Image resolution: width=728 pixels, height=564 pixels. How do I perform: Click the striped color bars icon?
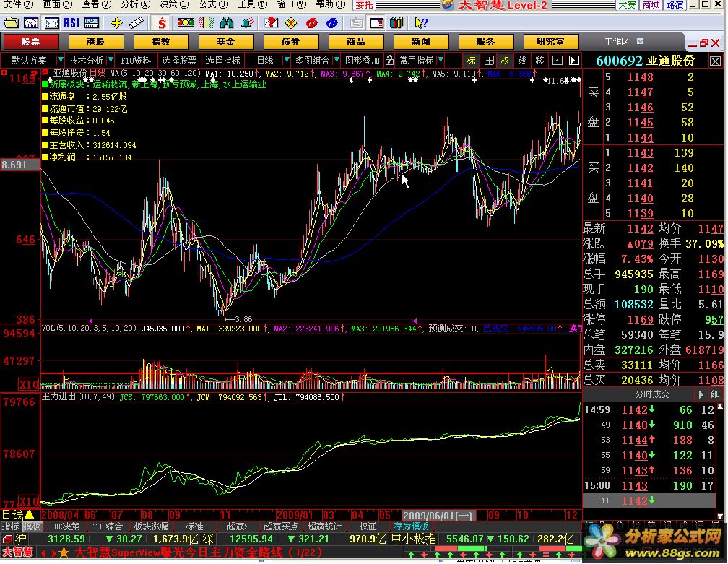tap(206, 22)
